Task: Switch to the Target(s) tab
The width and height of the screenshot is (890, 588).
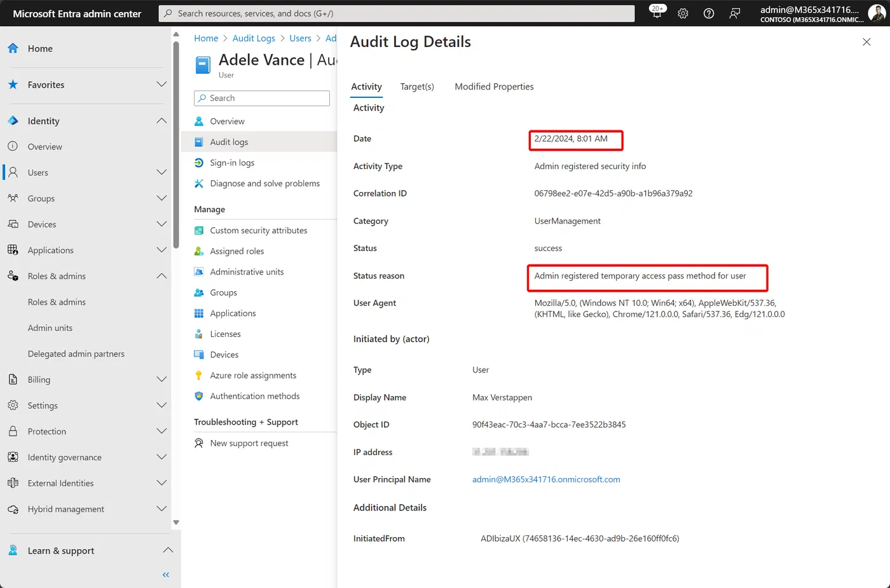Action: pyautogui.click(x=417, y=86)
